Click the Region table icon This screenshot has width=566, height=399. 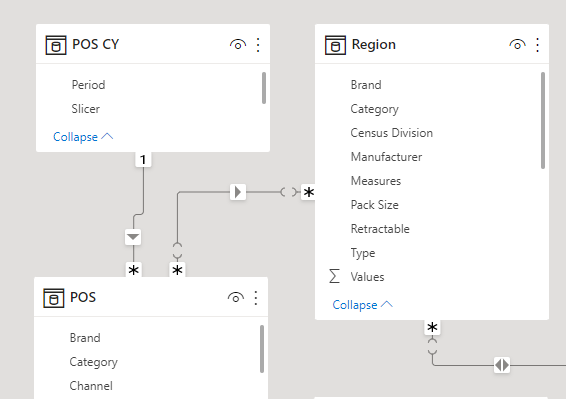[335, 45]
